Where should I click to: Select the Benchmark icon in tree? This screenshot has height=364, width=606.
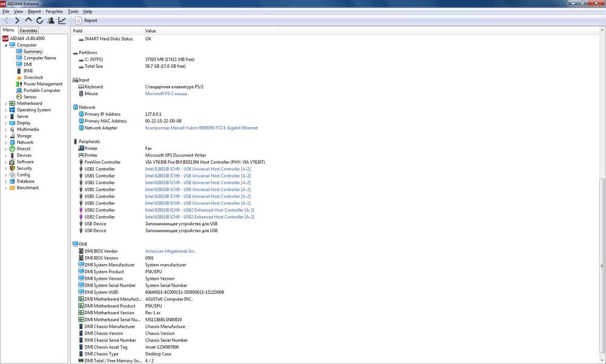tap(12, 188)
